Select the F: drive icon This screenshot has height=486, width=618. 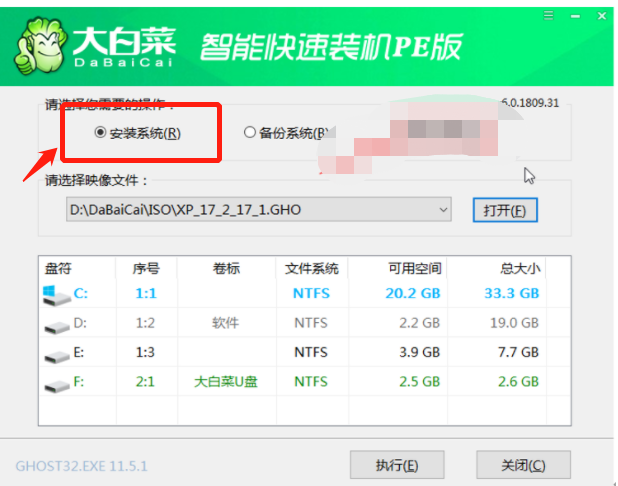[x=57, y=385]
